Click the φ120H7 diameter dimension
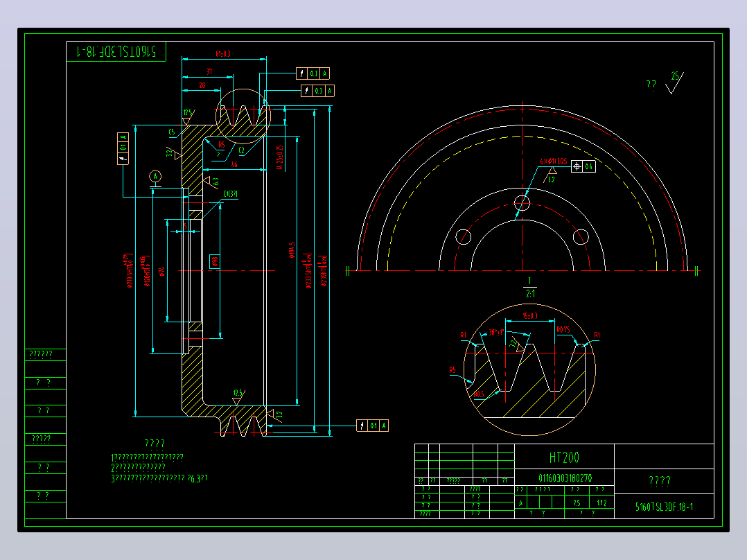 pos(146,271)
